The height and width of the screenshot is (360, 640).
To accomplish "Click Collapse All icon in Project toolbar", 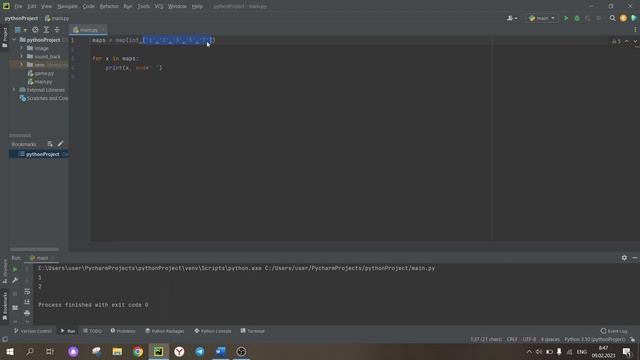I will point(57,30).
